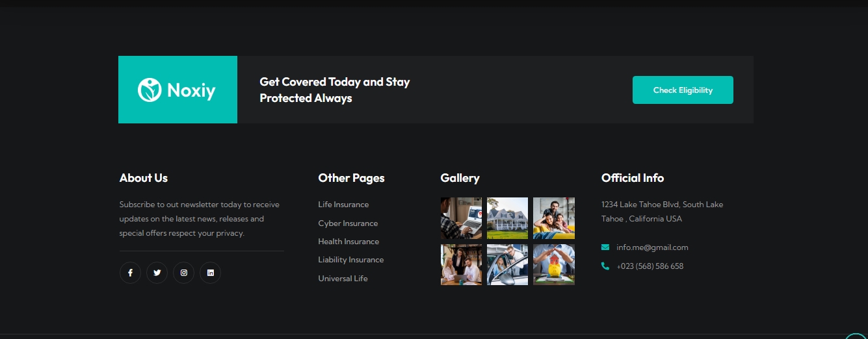Click phone number +023 (568) 586 658
868x339 pixels.
click(650, 266)
